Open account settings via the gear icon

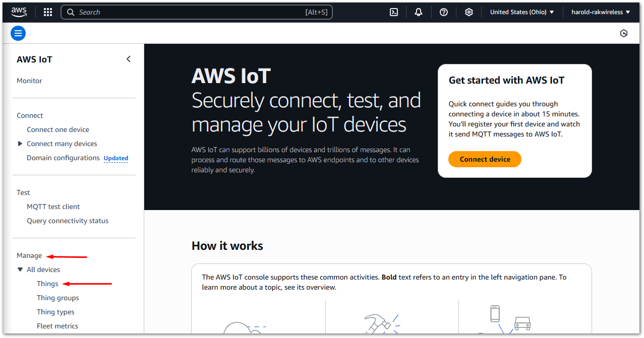tap(469, 12)
